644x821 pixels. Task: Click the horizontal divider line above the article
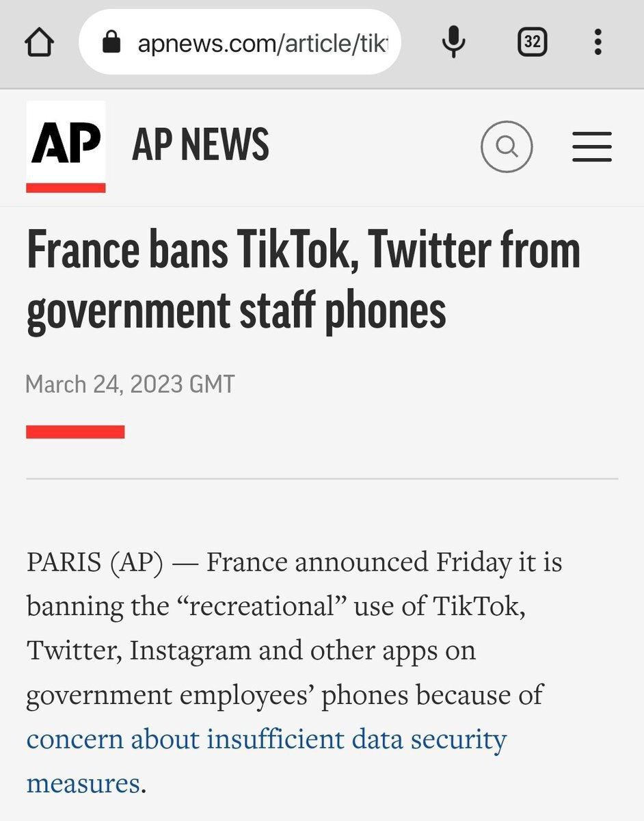pyautogui.click(x=322, y=479)
